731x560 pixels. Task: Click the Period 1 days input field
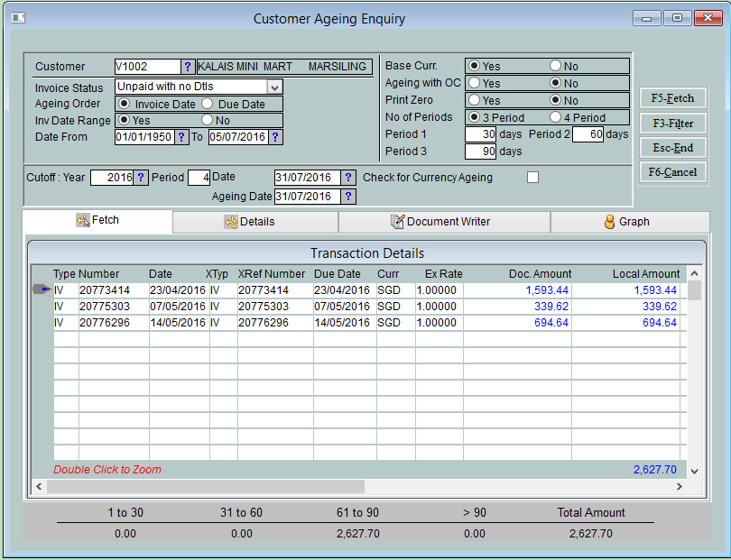[x=482, y=134]
